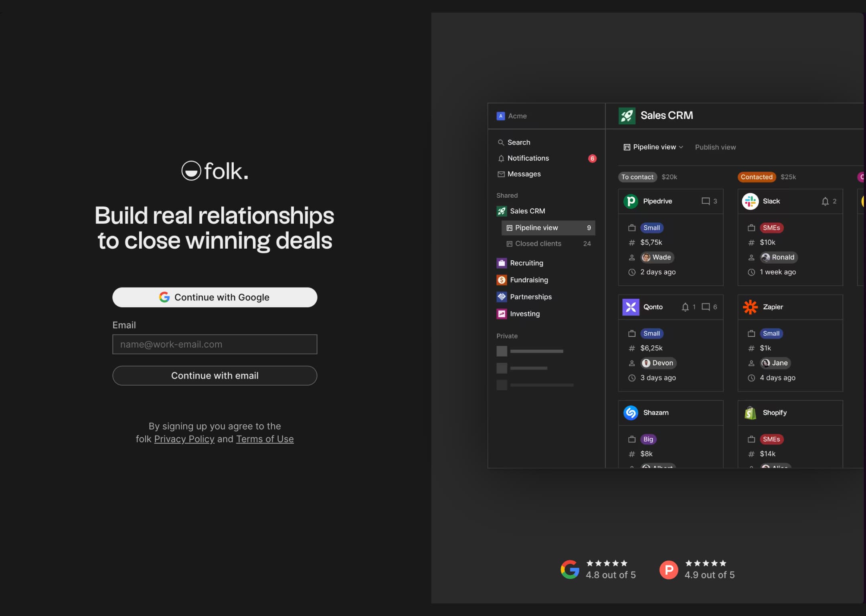Toggle the notification badge on Notifications

tap(591, 158)
